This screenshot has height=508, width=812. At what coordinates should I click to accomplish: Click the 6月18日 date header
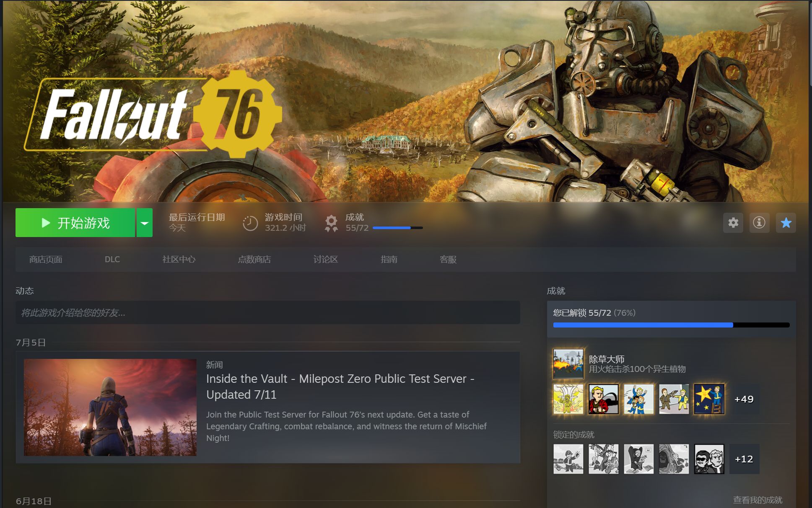point(34,501)
